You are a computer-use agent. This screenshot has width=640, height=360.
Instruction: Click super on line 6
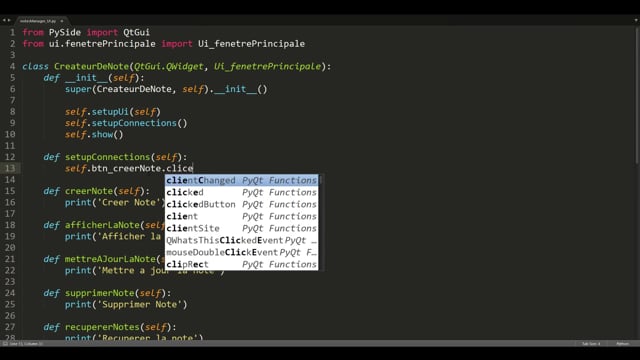78,89
